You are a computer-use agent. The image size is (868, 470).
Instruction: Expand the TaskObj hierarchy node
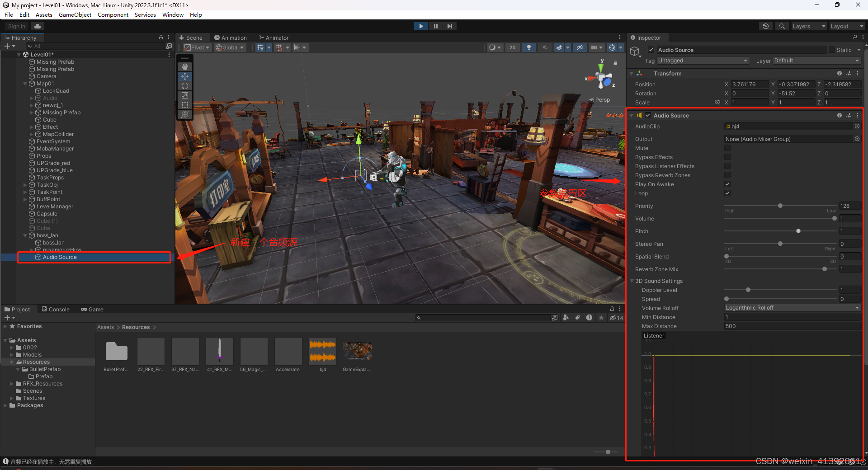click(25, 185)
